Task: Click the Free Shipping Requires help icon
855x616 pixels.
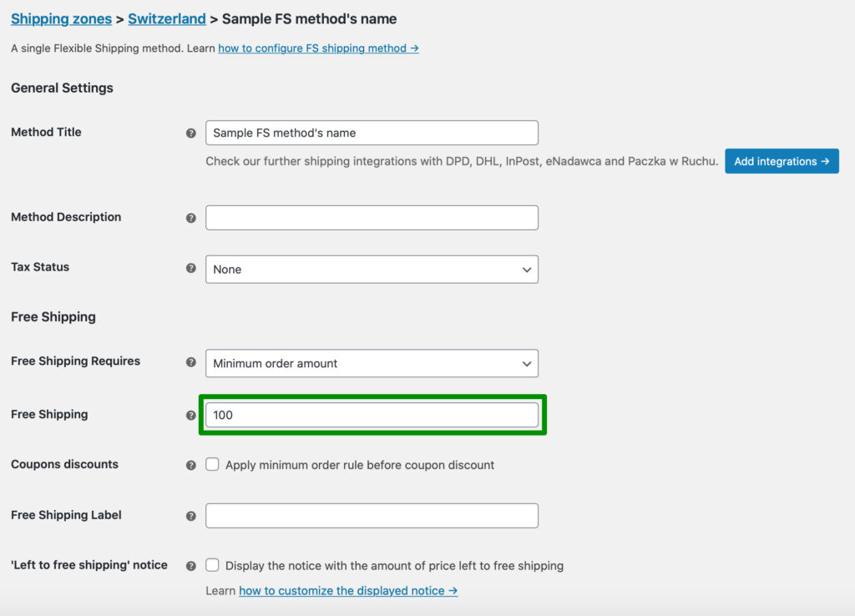Action: point(191,362)
